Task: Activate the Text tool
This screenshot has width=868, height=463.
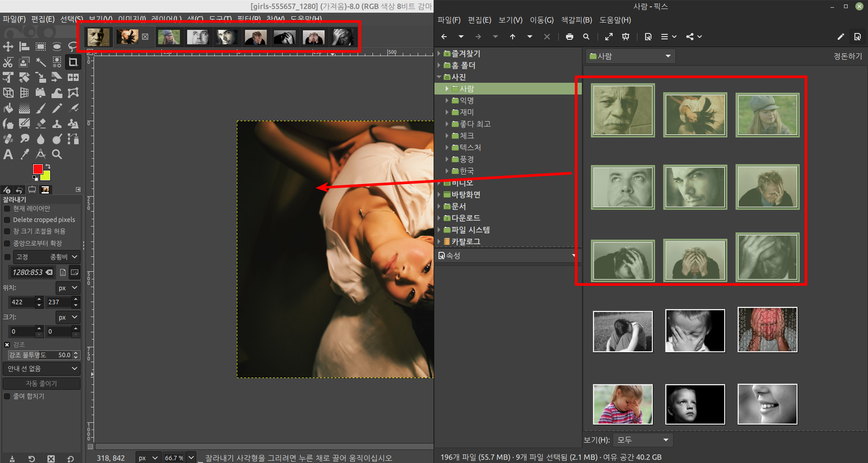Action: (x=8, y=154)
